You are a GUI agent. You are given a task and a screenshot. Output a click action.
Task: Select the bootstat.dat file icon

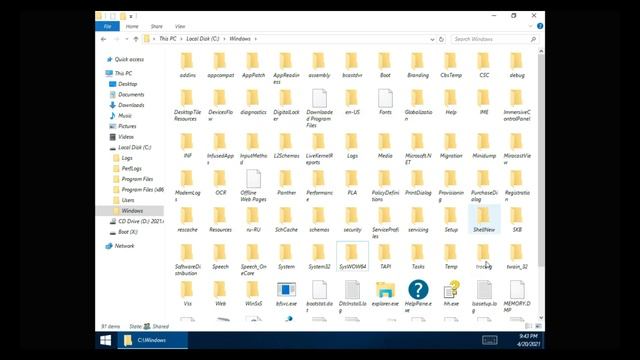tap(319, 289)
